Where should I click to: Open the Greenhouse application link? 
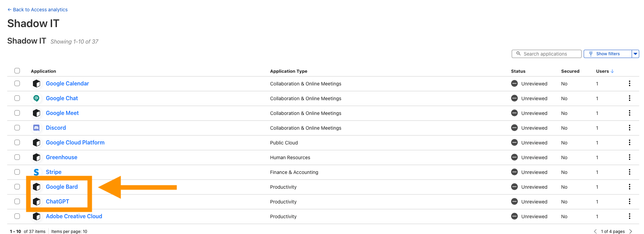(62, 157)
